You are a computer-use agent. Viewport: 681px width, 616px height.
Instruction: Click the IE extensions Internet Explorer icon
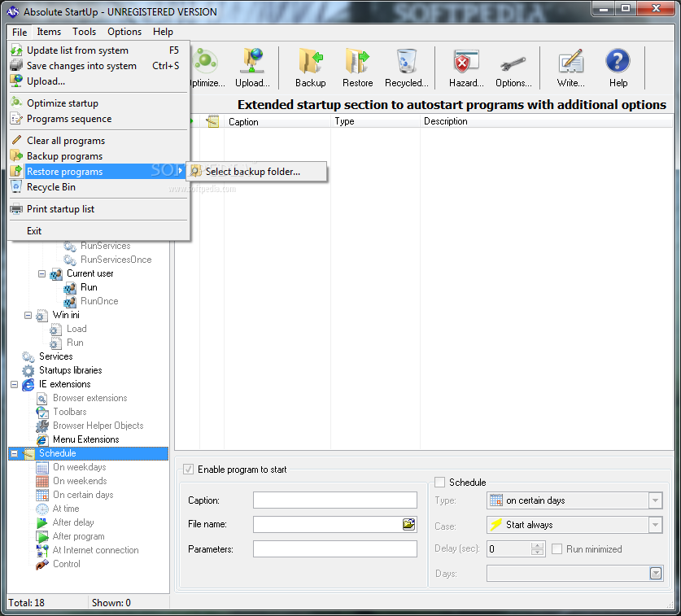[x=28, y=384]
